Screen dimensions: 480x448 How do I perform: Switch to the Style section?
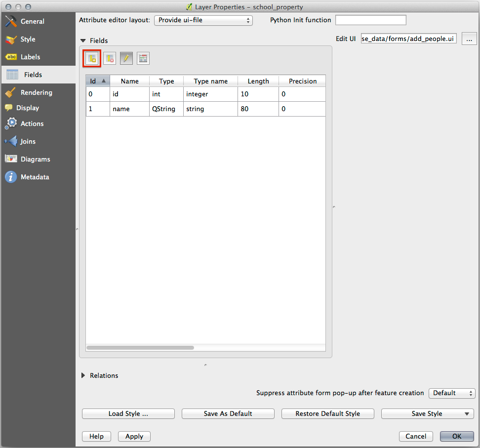[28, 39]
